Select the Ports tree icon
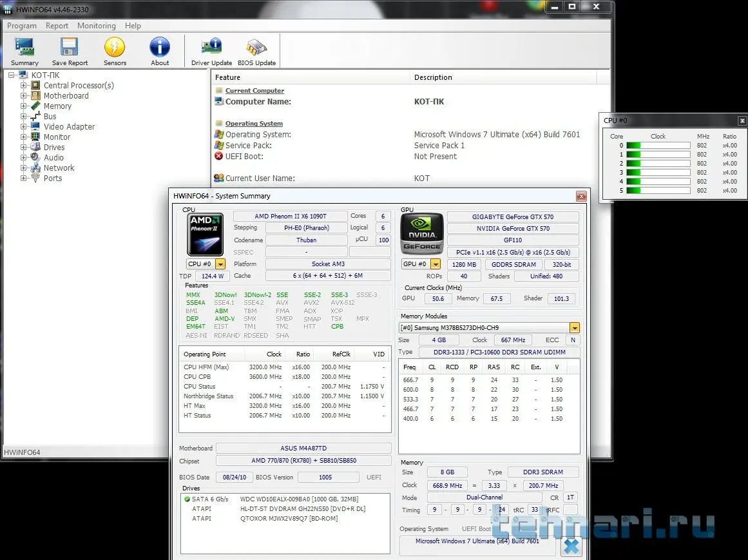Viewport: 748px width, 560px height. [x=35, y=178]
